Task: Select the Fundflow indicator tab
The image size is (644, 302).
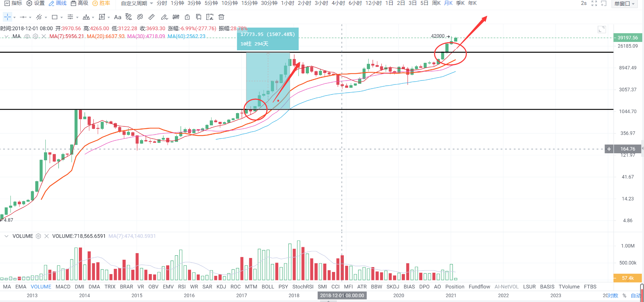Action: tap(480, 287)
